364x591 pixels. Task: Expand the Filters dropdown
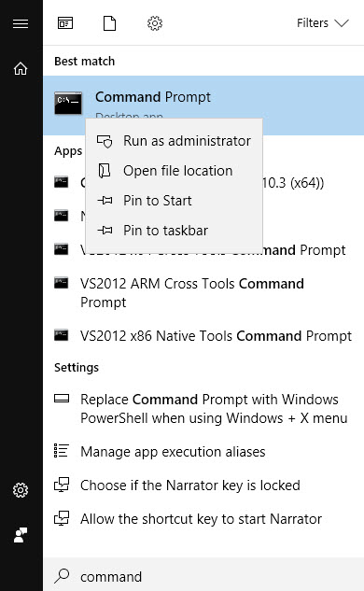pyautogui.click(x=323, y=23)
